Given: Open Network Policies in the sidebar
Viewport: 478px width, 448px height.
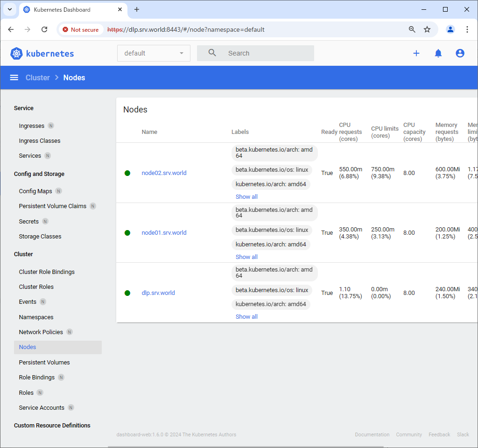Looking at the screenshot, I should click(x=41, y=332).
